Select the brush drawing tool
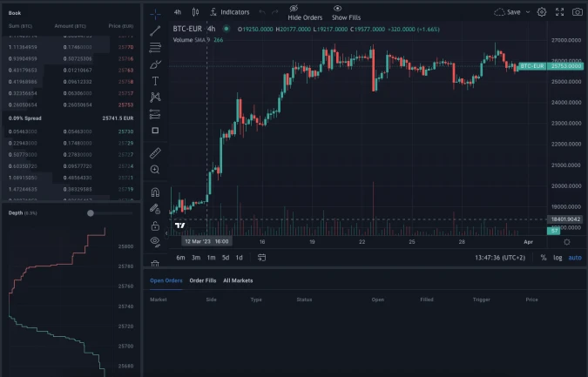Screen dimensions: 588x377 155,64
